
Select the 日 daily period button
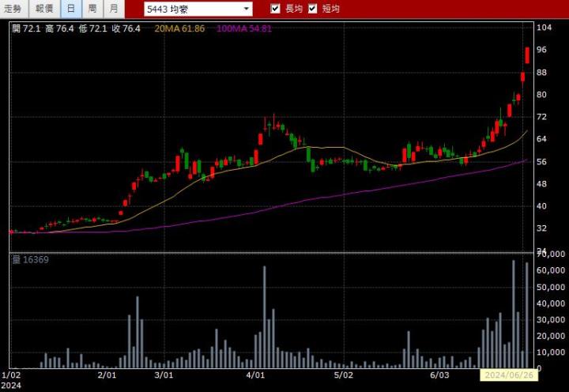[71, 9]
